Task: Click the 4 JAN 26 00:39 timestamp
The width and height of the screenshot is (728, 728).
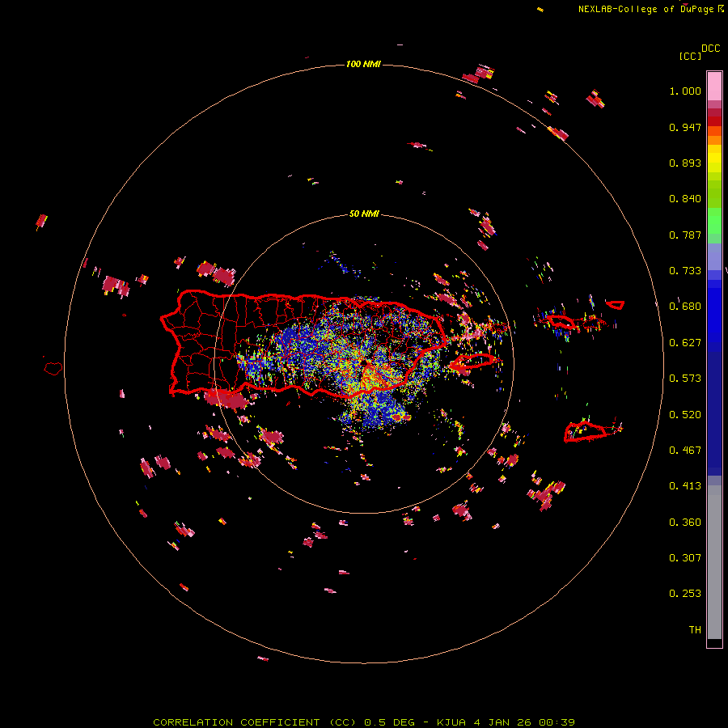Action: 524,722
